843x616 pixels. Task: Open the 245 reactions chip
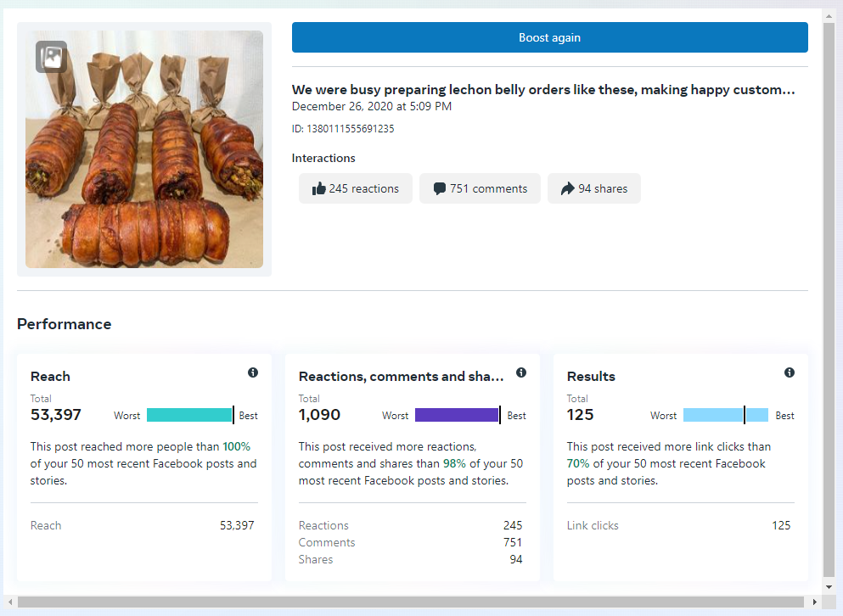[355, 188]
